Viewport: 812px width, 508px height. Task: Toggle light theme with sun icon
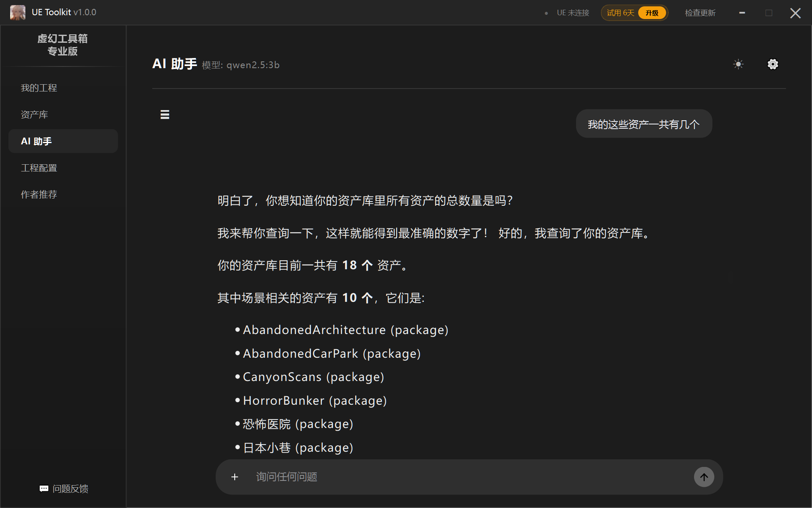tap(738, 64)
